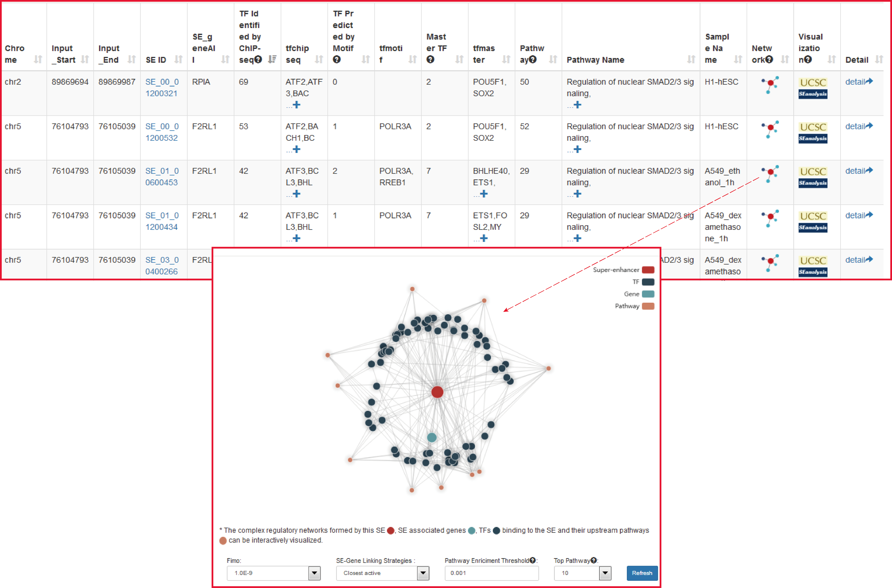Click the teal gene node in network
The width and height of the screenshot is (892, 588).
tap(432, 437)
